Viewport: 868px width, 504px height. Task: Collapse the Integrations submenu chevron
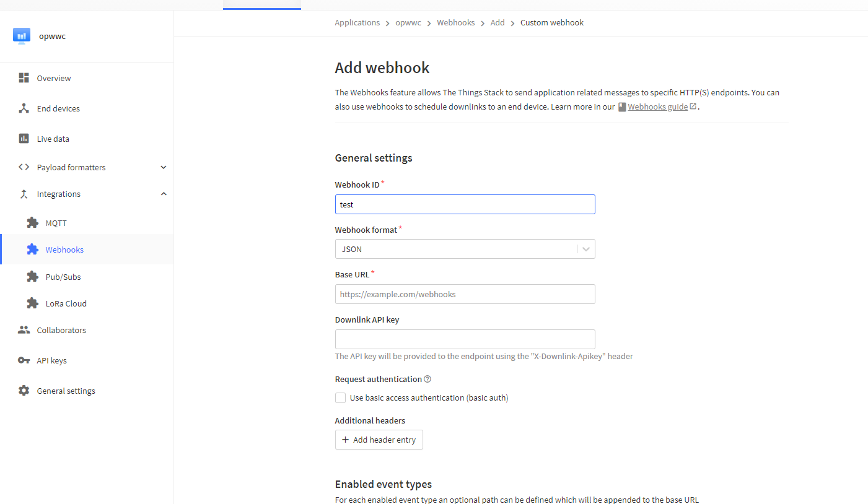164,194
